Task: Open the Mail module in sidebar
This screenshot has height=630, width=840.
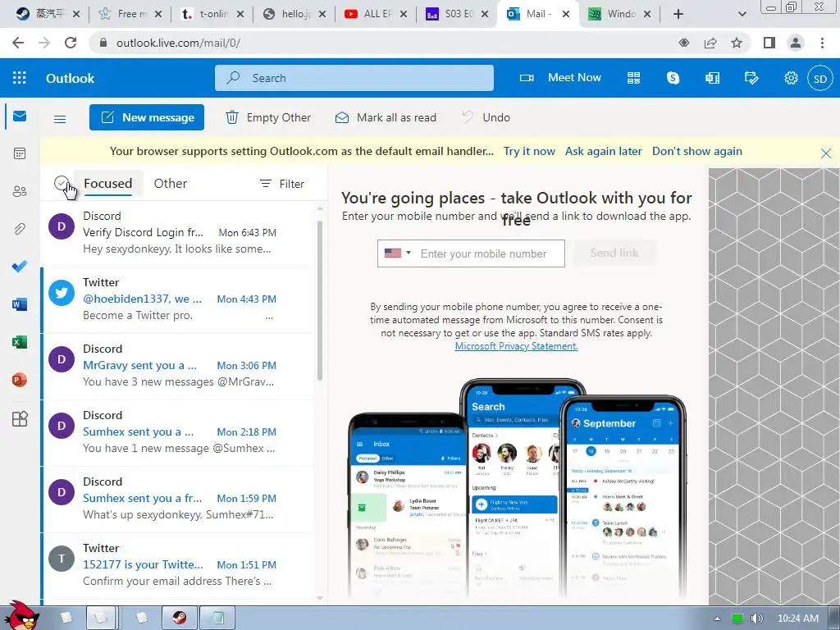Action: (x=20, y=116)
